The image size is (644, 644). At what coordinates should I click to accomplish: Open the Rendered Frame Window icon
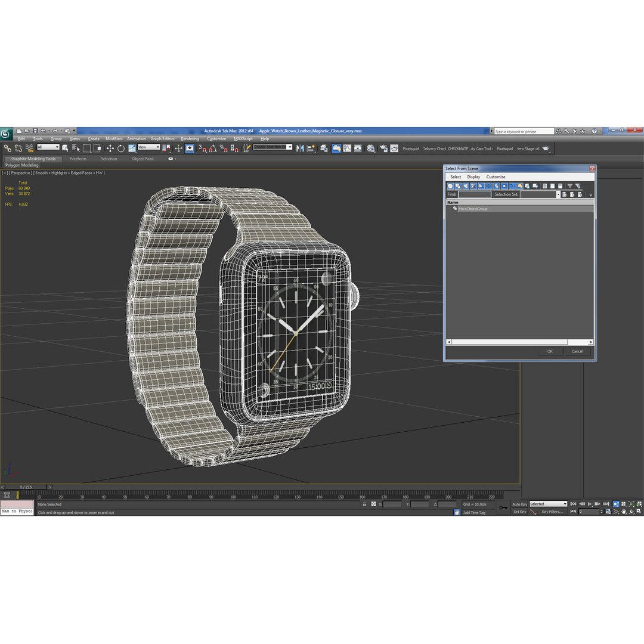[x=394, y=148]
